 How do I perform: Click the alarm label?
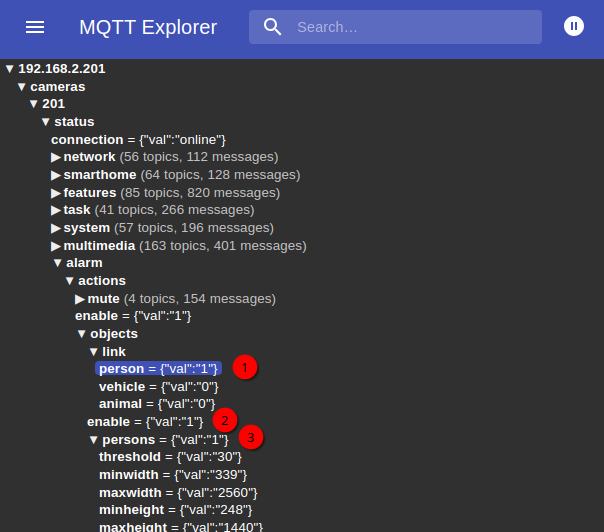(x=84, y=263)
